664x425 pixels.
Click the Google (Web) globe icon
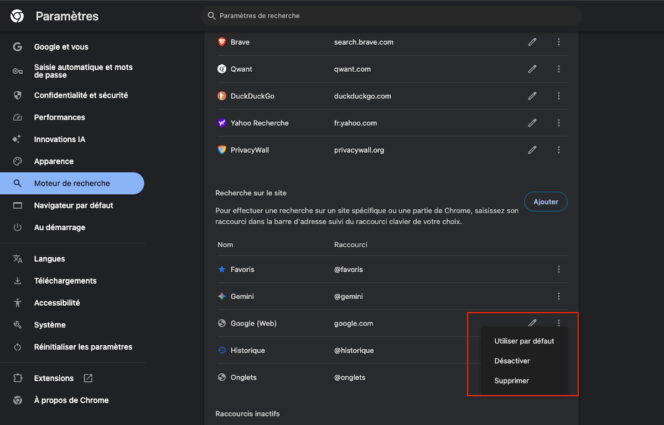(x=221, y=323)
